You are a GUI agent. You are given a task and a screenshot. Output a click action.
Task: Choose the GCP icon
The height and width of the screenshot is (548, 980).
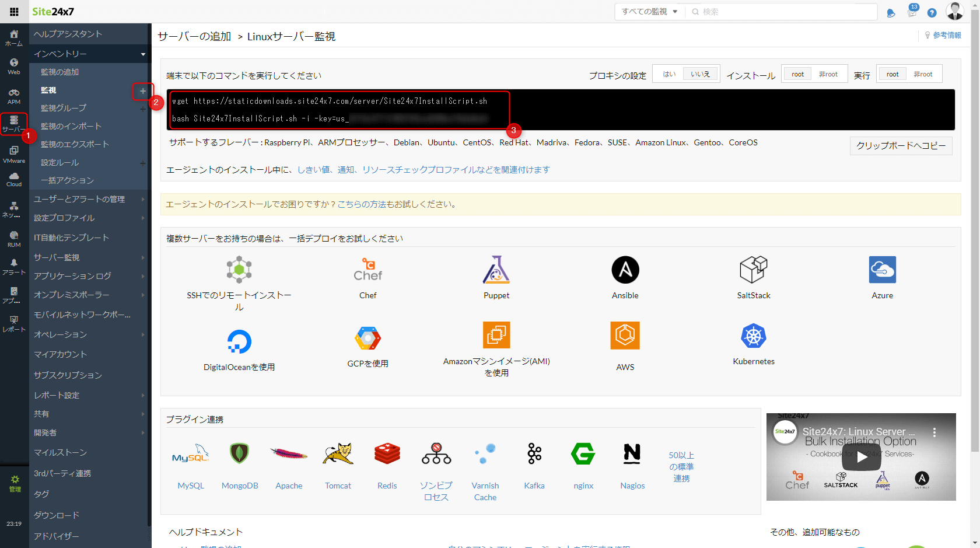(368, 338)
